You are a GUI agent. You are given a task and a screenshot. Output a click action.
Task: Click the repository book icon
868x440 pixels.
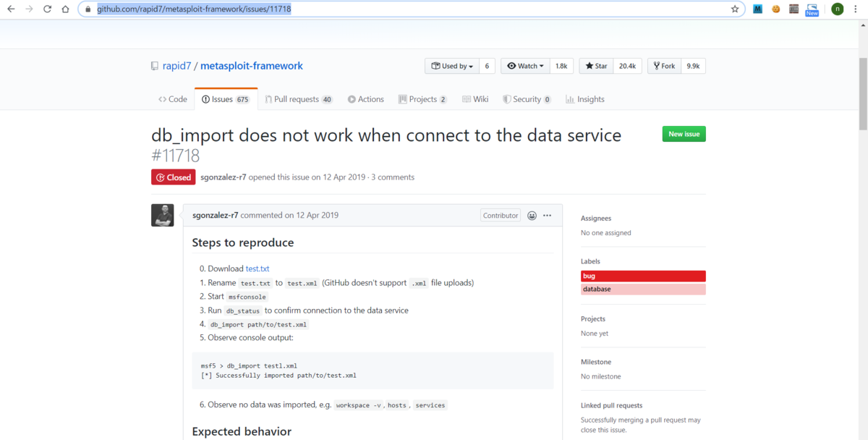pos(155,66)
